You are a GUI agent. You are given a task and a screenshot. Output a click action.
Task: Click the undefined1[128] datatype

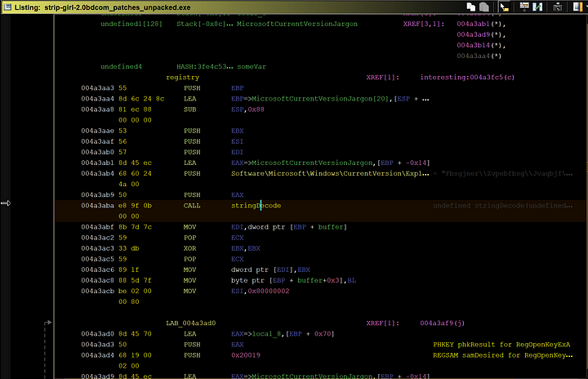(x=131, y=24)
